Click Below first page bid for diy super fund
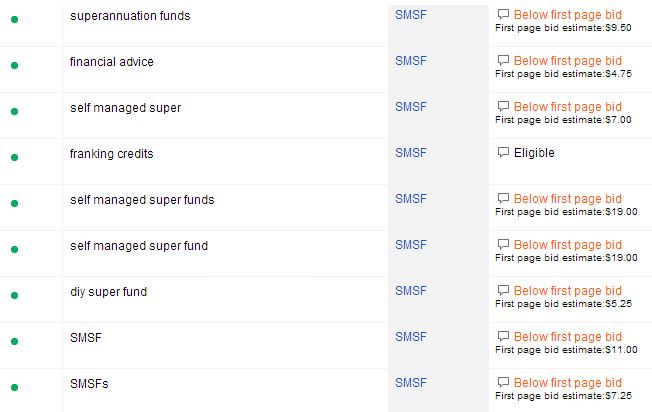The image size is (652, 412). pos(567,291)
